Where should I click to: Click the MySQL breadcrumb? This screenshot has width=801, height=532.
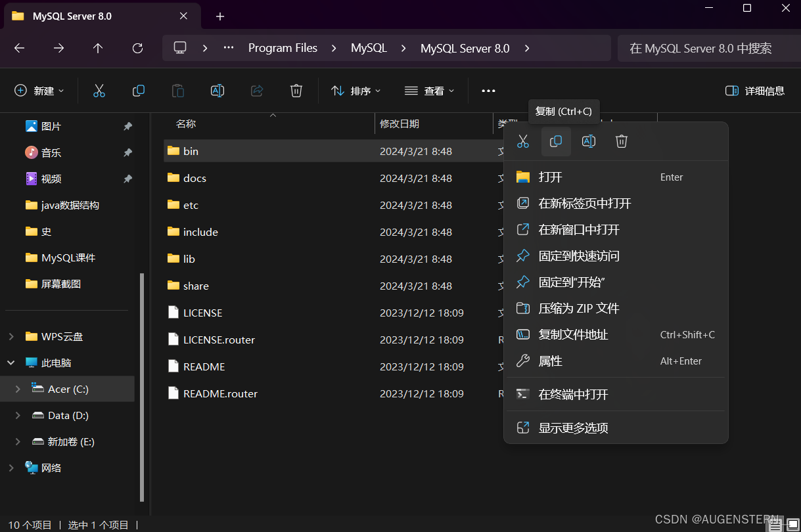369,48
